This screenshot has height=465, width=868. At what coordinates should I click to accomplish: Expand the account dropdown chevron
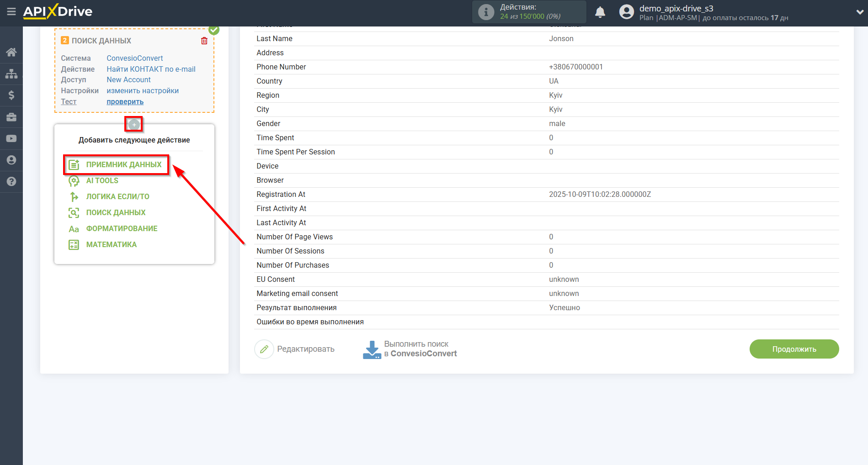click(x=859, y=12)
